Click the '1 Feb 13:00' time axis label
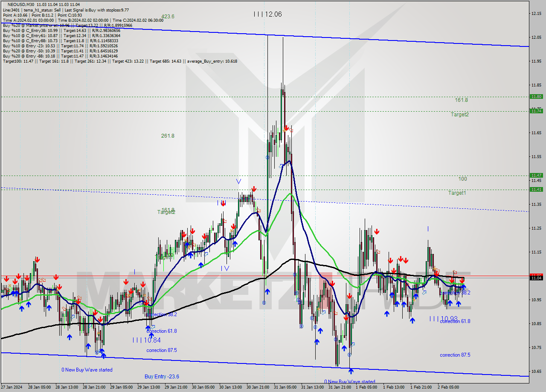The height and width of the screenshot is (392, 546). pyautogui.click(x=394, y=387)
